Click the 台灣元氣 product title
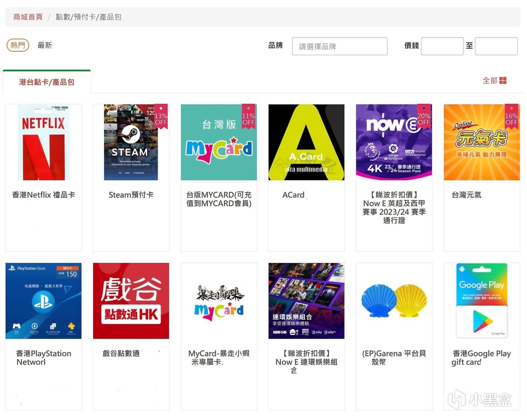 467,195
